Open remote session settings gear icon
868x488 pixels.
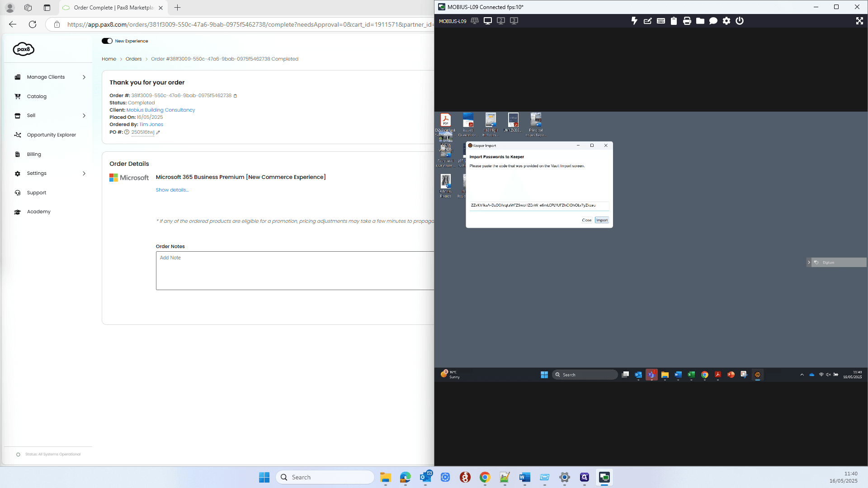click(x=726, y=21)
